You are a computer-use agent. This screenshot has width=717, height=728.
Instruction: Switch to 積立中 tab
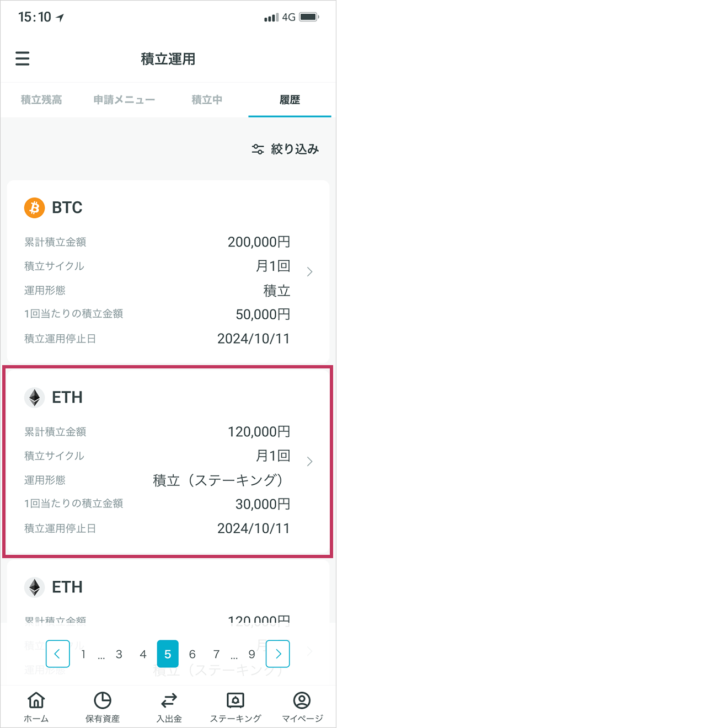tap(207, 100)
